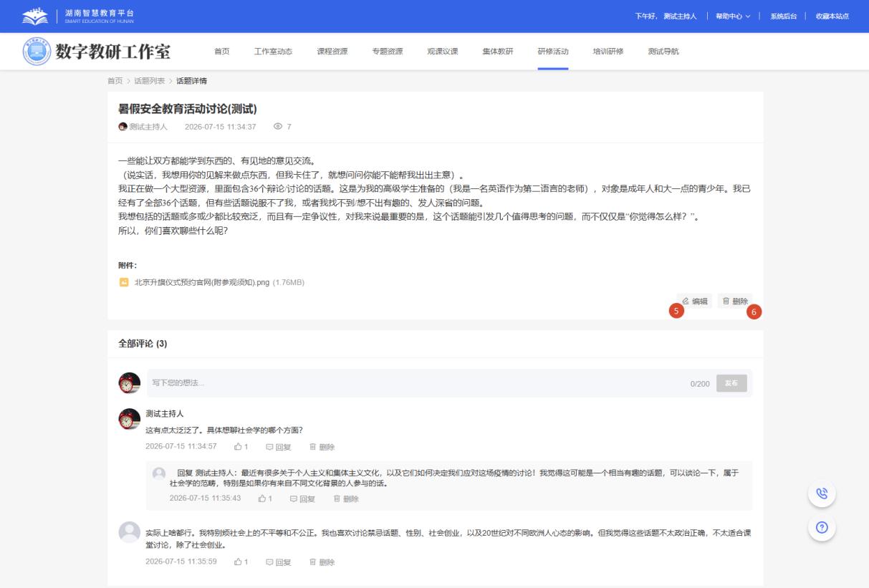Delete the comment dated 11:35:59
The height and width of the screenshot is (588, 869).
coord(322,562)
